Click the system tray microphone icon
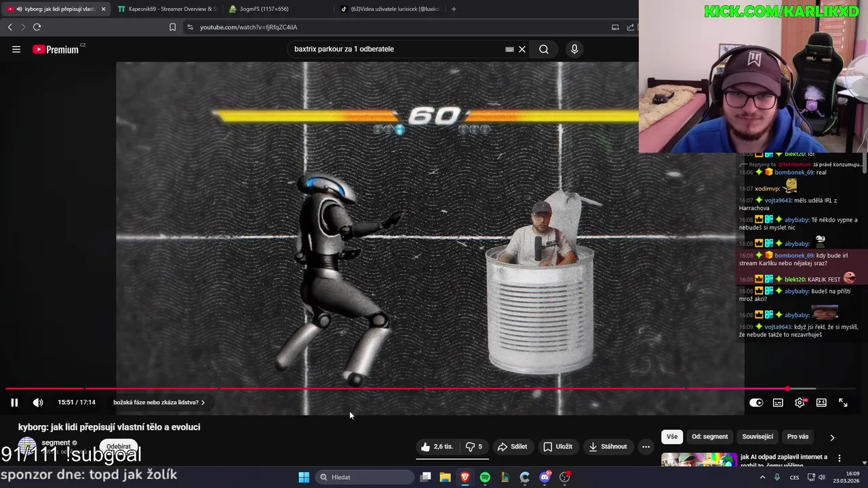 pyautogui.click(x=777, y=477)
